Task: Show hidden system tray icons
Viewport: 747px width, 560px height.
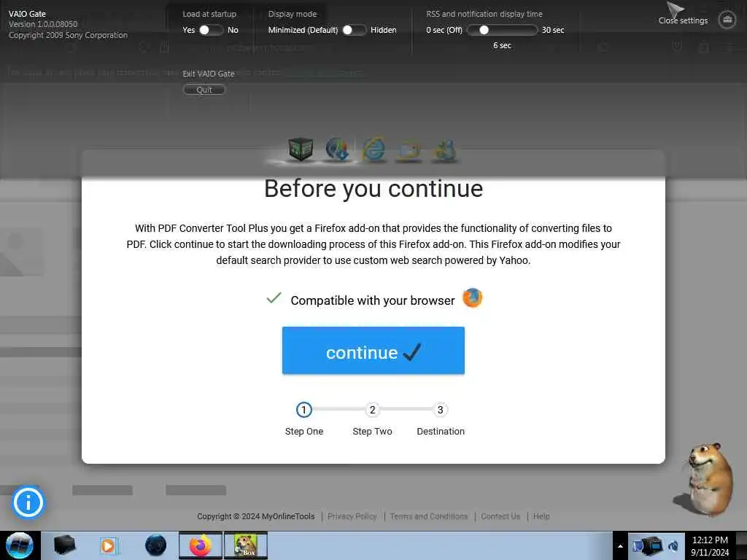Action: click(x=620, y=546)
